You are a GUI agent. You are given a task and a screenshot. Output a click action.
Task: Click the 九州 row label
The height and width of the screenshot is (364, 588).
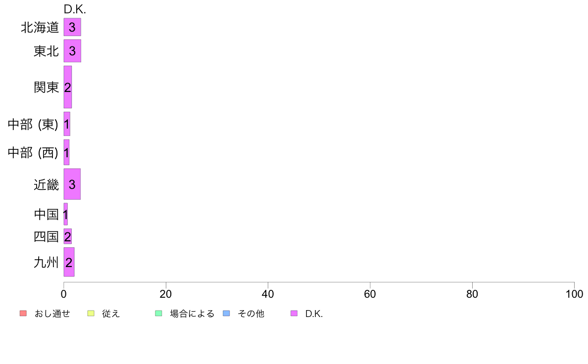(47, 262)
